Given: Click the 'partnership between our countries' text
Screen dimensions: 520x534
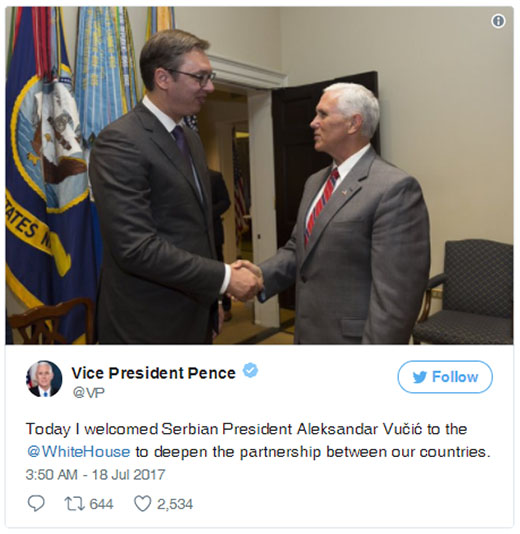Looking at the screenshot, I should click(x=365, y=452).
